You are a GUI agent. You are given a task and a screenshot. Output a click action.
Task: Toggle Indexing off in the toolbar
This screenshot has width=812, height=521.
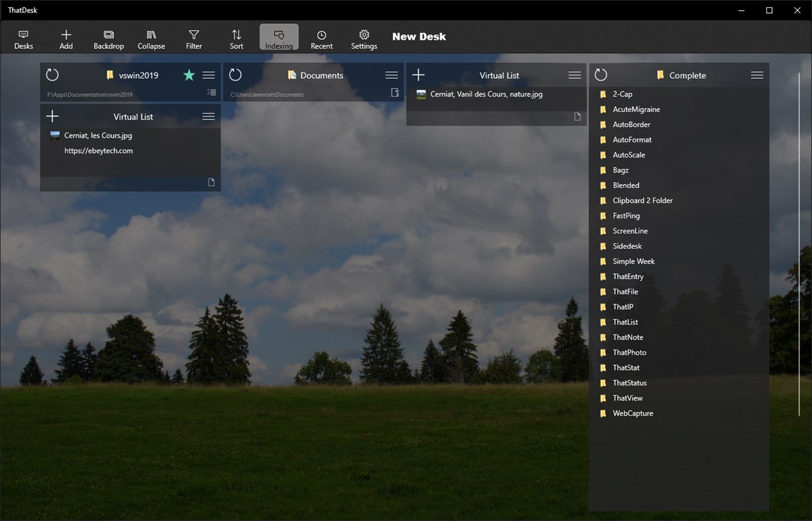[x=278, y=38]
